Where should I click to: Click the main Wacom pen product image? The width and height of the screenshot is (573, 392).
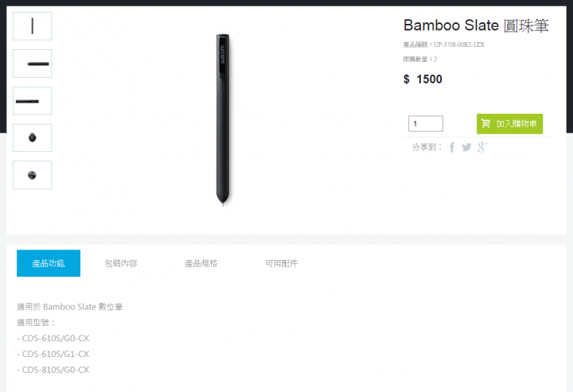pyautogui.click(x=223, y=120)
